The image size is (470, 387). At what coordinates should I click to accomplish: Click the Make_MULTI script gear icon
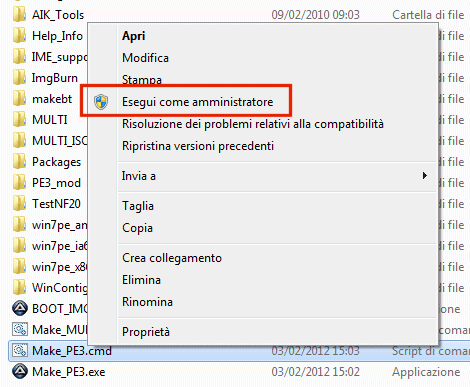pyautogui.click(x=20, y=330)
